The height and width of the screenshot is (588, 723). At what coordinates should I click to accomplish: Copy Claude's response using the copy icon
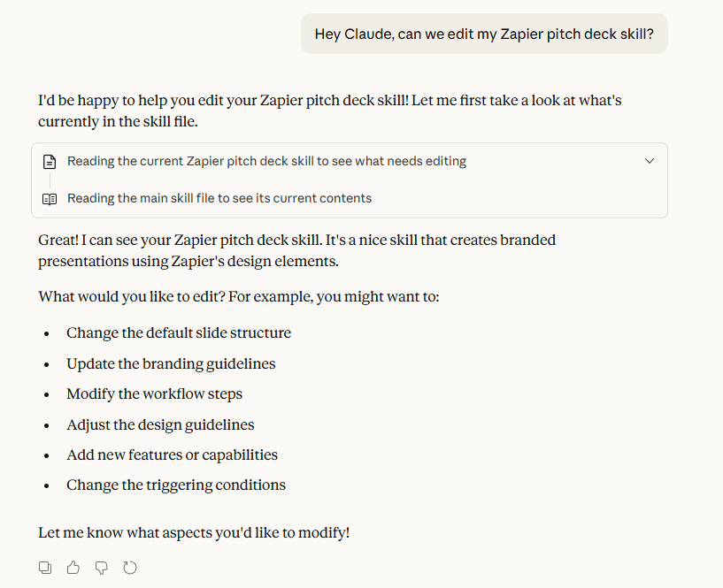coord(44,567)
